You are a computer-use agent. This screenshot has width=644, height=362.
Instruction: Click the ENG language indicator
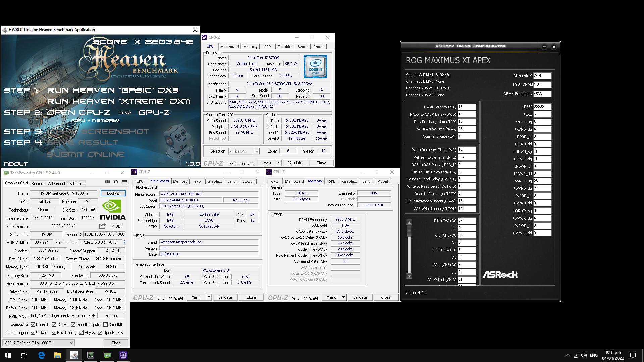point(594,355)
